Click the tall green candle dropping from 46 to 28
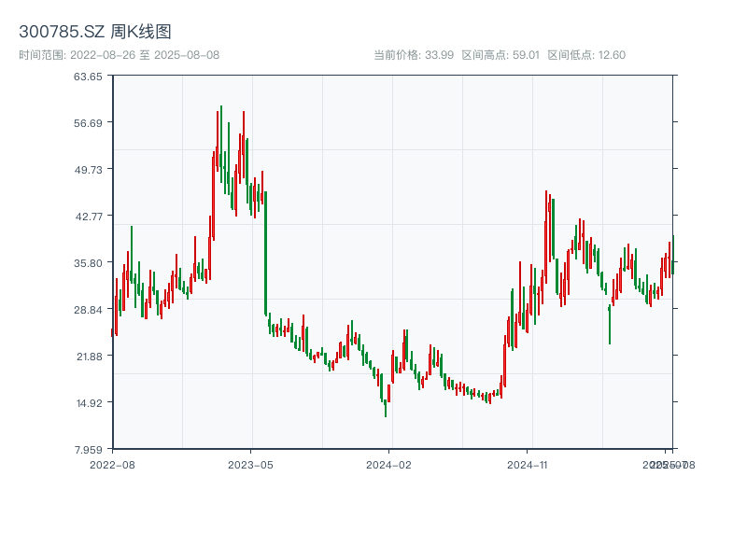The image size is (747, 560). [265, 253]
